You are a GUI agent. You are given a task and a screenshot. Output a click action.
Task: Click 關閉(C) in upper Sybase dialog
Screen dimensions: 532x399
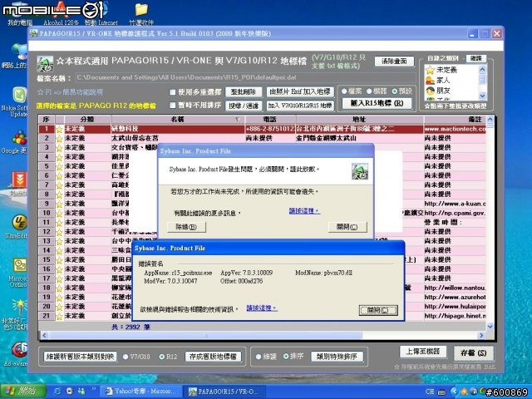click(x=347, y=227)
